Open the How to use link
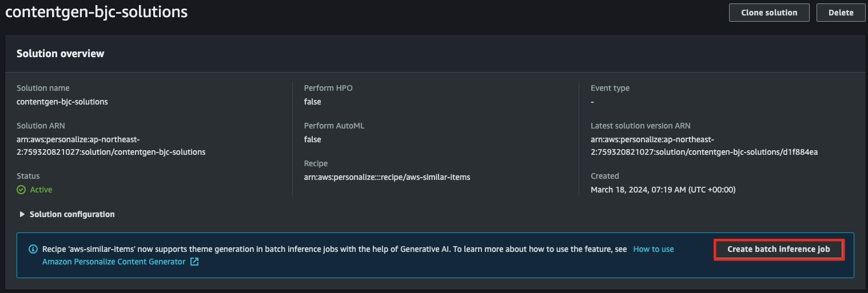The width and height of the screenshot is (868, 293). (x=654, y=249)
